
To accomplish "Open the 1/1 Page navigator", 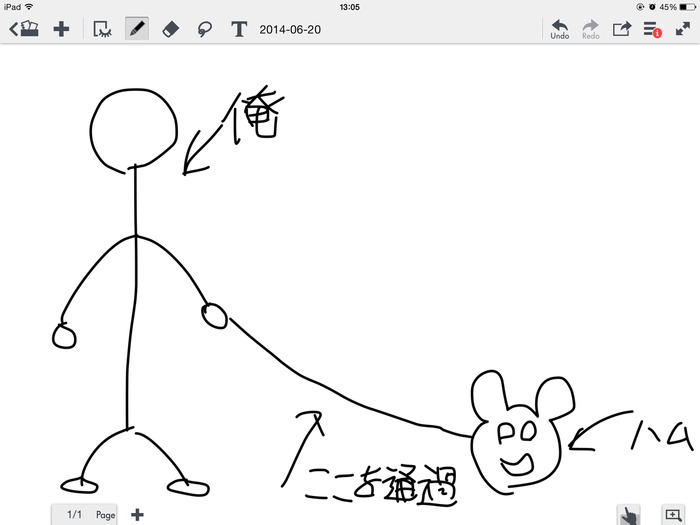I will click(x=85, y=515).
